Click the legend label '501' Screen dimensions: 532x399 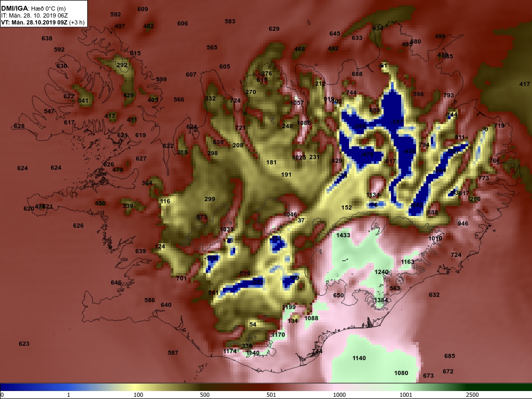pos(271,395)
